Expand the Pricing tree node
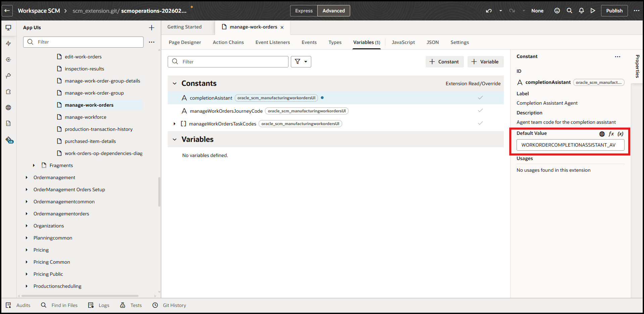This screenshot has width=644, height=314. pos(26,250)
